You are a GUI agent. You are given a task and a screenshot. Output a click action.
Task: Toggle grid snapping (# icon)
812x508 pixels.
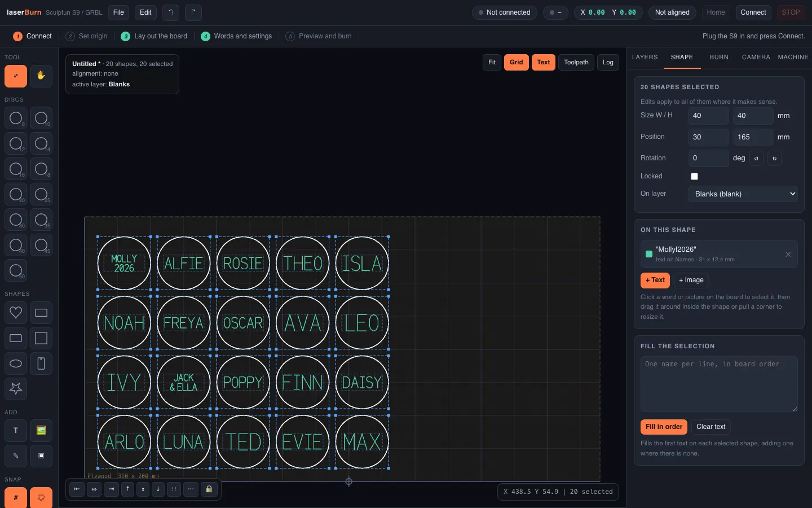[16, 498]
